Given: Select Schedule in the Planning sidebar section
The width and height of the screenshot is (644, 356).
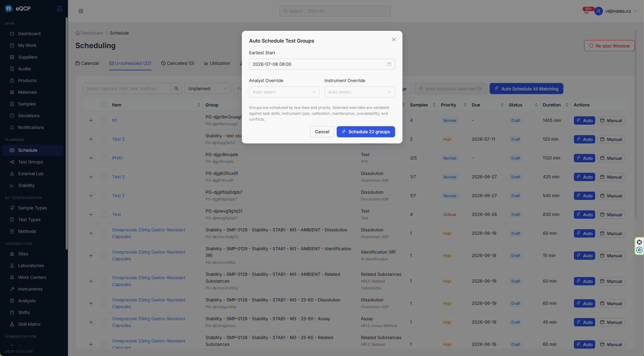Looking at the screenshot, I should (x=33, y=150).
